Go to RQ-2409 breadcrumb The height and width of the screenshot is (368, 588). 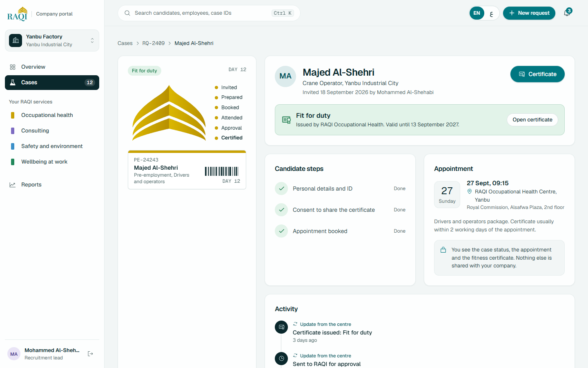click(154, 43)
